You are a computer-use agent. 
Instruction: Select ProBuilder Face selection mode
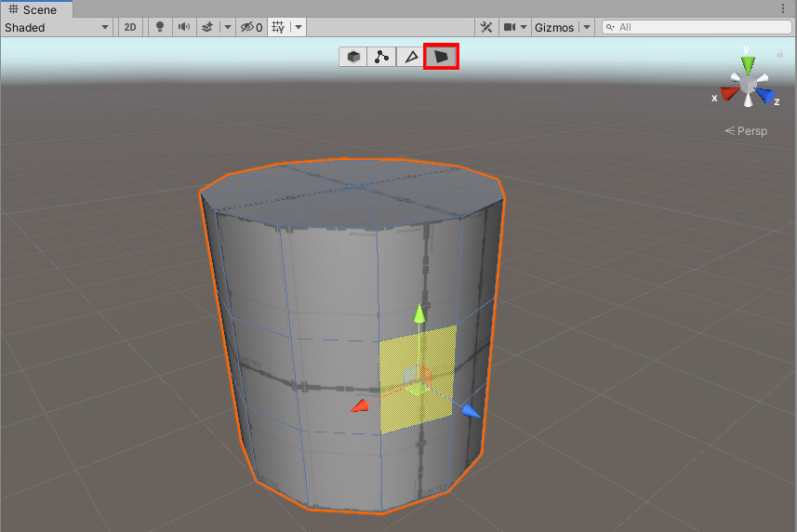(441, 57)
